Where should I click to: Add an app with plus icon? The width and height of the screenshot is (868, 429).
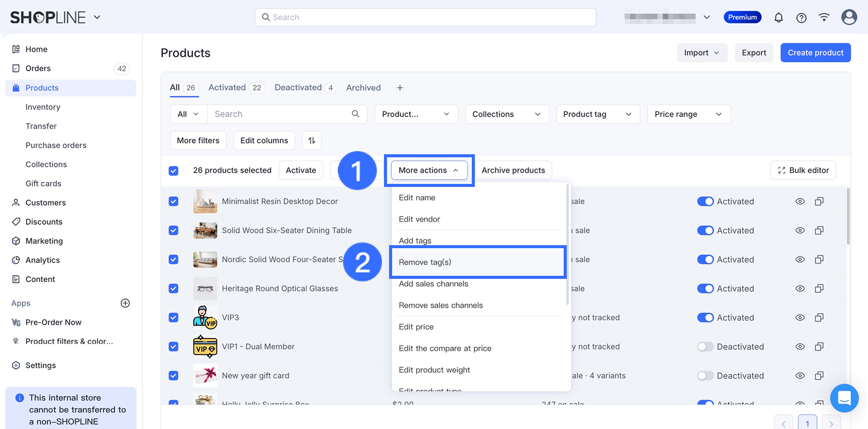tap(125, 303)
